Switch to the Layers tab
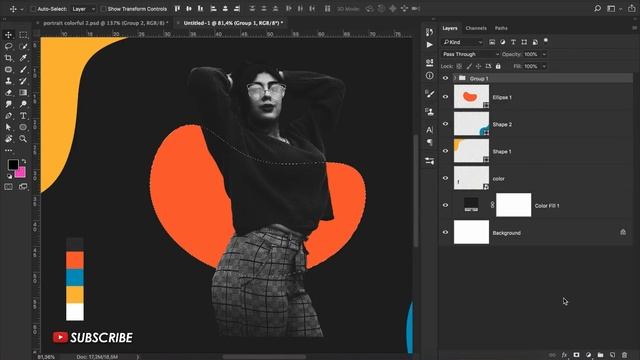 coord(450,28)
